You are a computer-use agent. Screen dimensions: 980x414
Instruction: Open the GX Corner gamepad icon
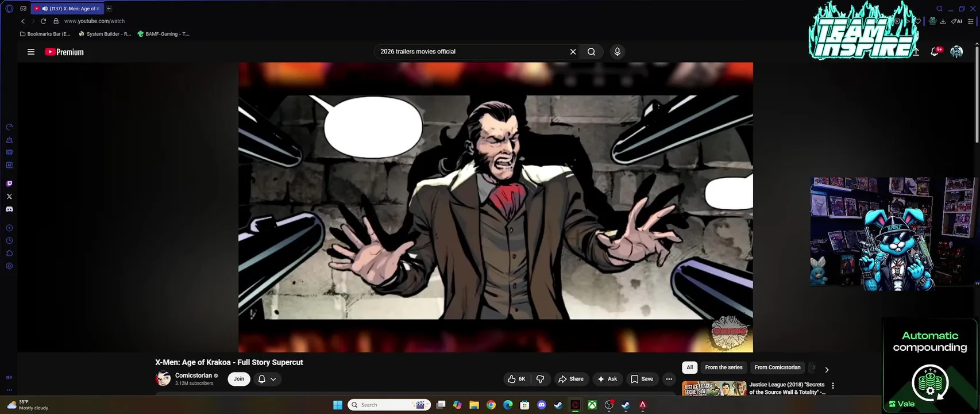pos(23,9)
